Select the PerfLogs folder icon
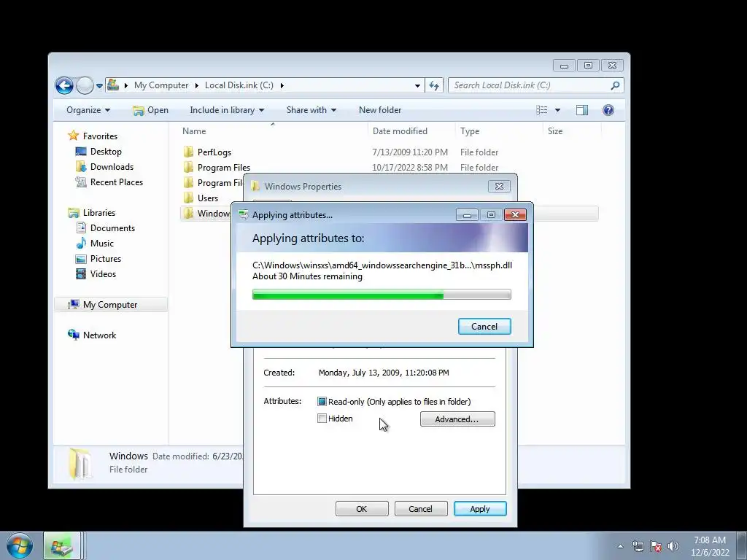Image resolution: width=747 pixels, height=560 pixels. 188,152
